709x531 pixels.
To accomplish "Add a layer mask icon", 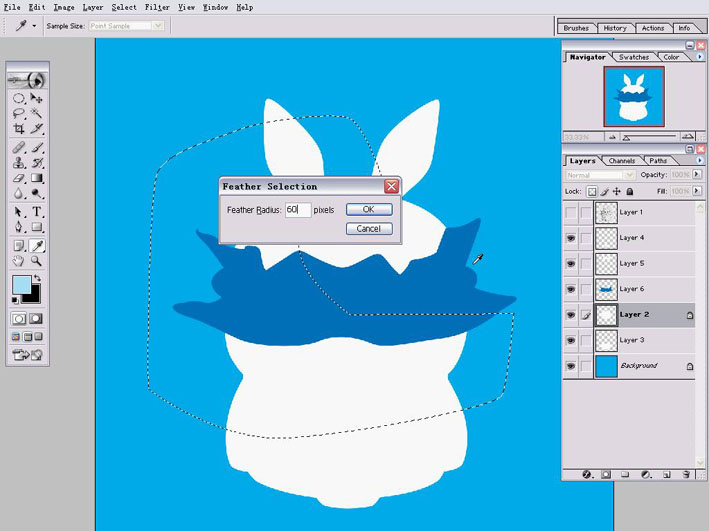I will 606,474.
